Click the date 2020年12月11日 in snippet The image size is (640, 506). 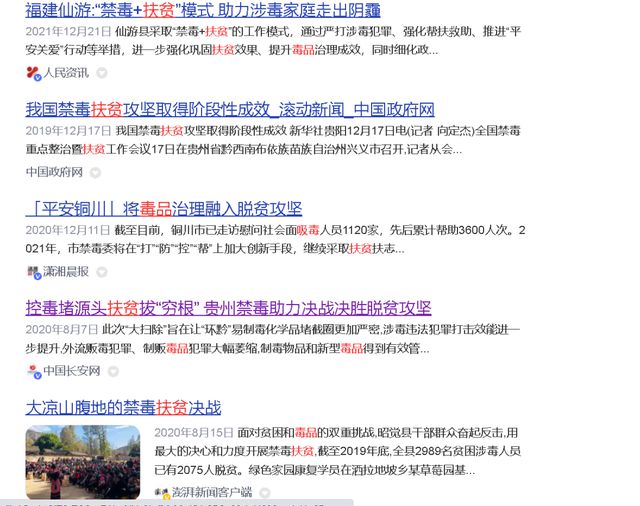click(x=68, y=230)
